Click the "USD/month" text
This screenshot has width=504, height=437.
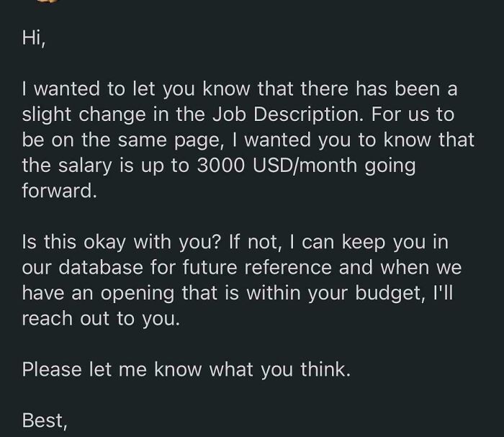(x=305, y=165)
